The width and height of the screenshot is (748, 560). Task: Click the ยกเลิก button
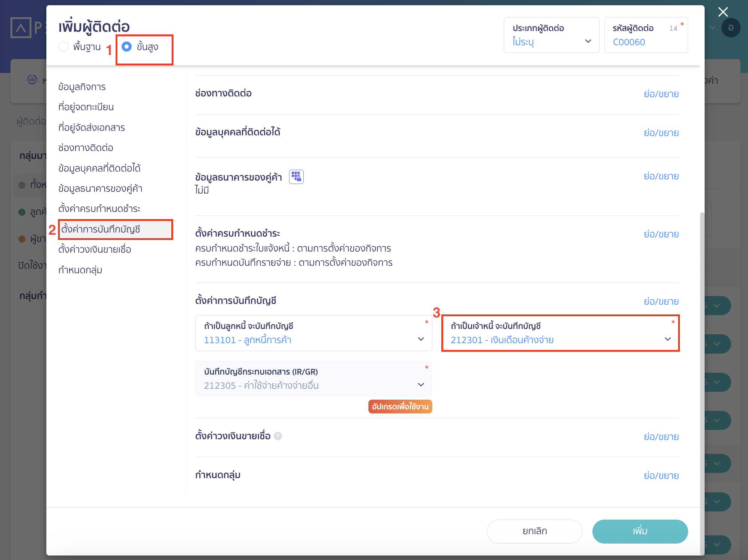click(534, 531)
